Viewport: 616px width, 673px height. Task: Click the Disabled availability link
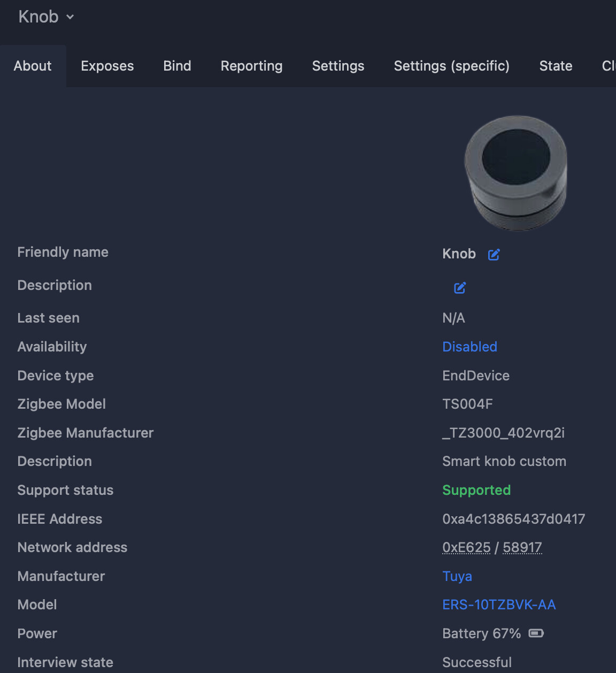tap(469, 347)
